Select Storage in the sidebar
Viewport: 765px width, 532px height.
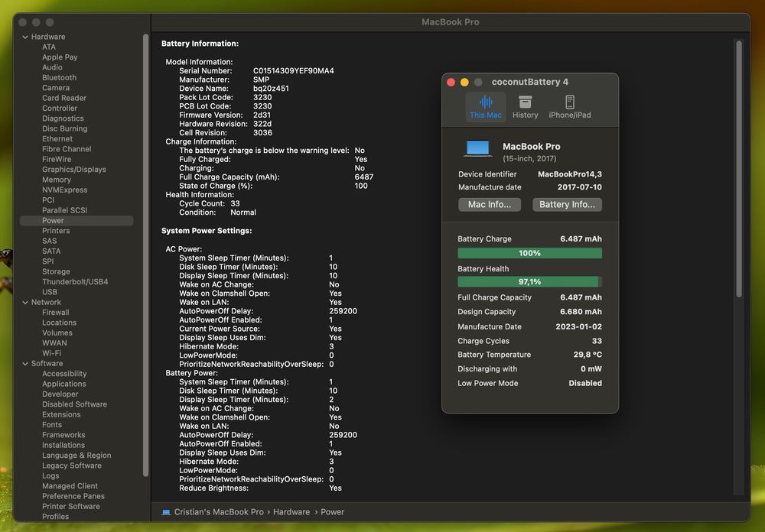(x=56, y=272)
